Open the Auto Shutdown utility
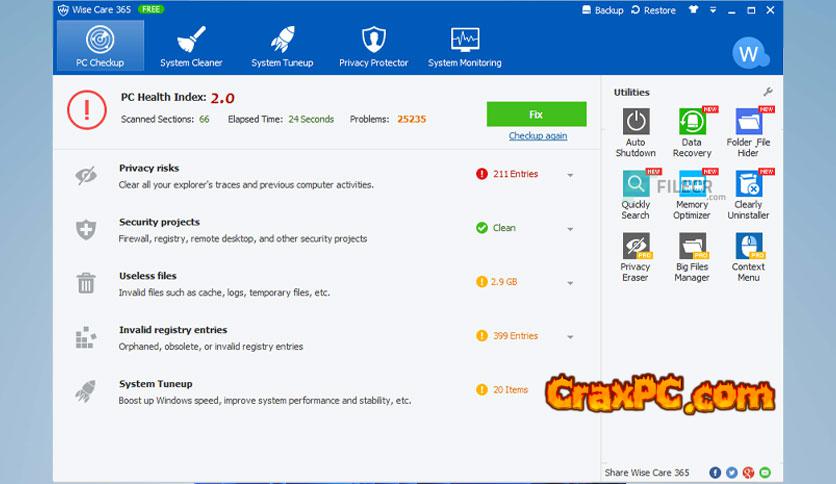The width and height of the screenshot is (836, 484). pos(635,123)
